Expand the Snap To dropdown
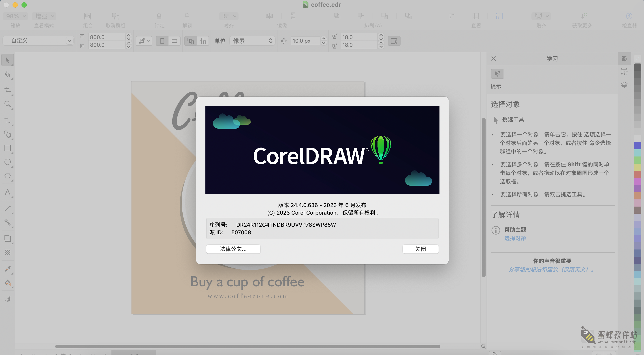644x355 pixels. pos(541,16)
